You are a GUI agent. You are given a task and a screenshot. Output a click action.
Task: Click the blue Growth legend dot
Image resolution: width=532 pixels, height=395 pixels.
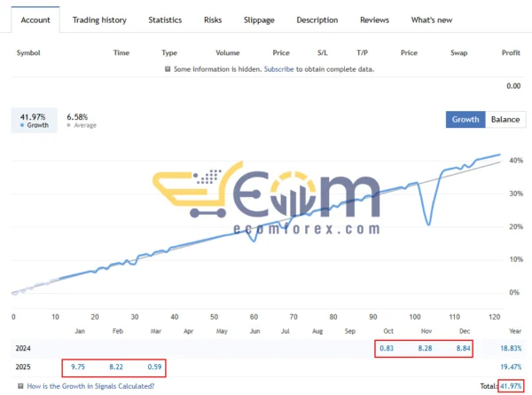[x=20, y=125]
